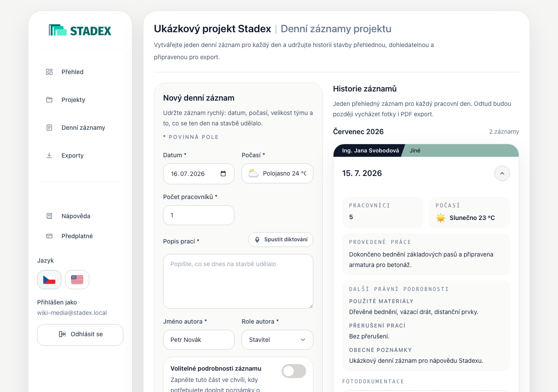Image resolution: width=558 pixels, height=392 pixels.
Task: Collapse the 15. 7. 2026 record
Action: (x=502, y=173)
